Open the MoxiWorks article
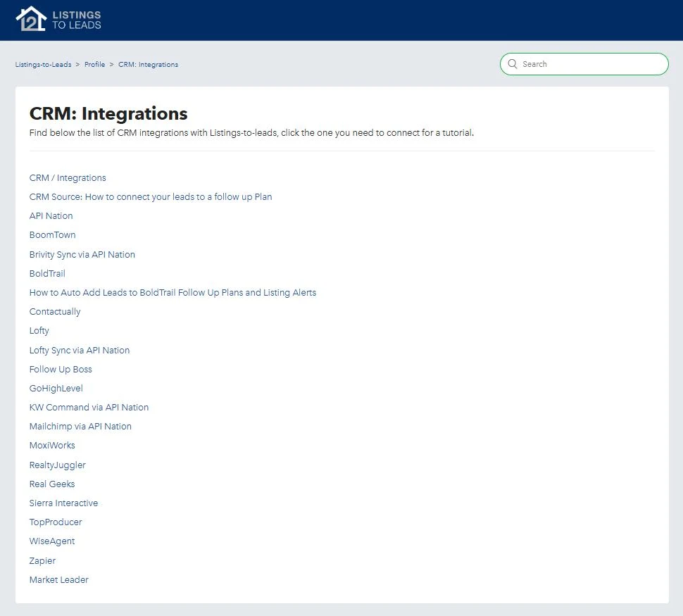The height and width of the screenshot is (616, 683). pos(52,445)
